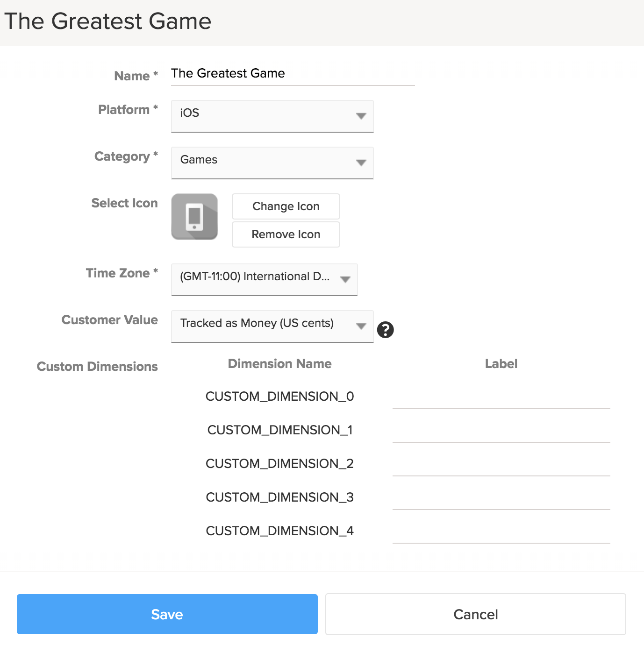Click the Customer Value help question mark icon
Image resolution: width=644 pixels, height=652 pixels.
pos(385,330)
